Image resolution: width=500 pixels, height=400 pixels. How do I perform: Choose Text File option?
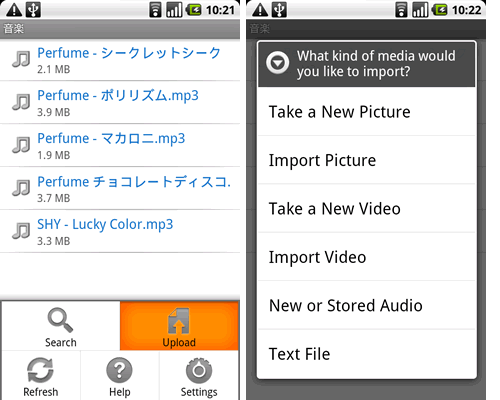(x=367, y=354)
